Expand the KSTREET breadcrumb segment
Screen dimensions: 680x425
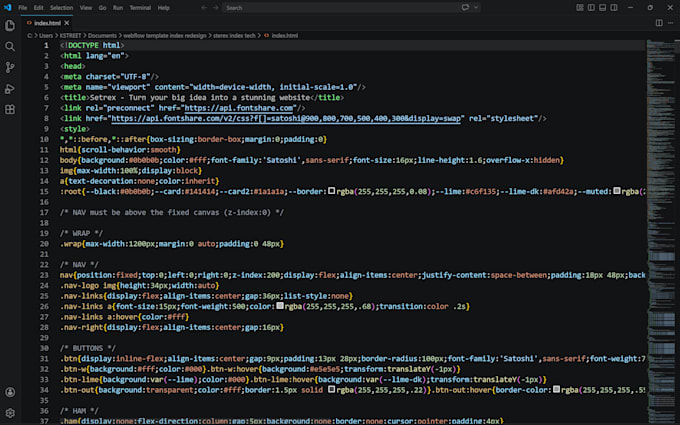(x=70, y=36)
